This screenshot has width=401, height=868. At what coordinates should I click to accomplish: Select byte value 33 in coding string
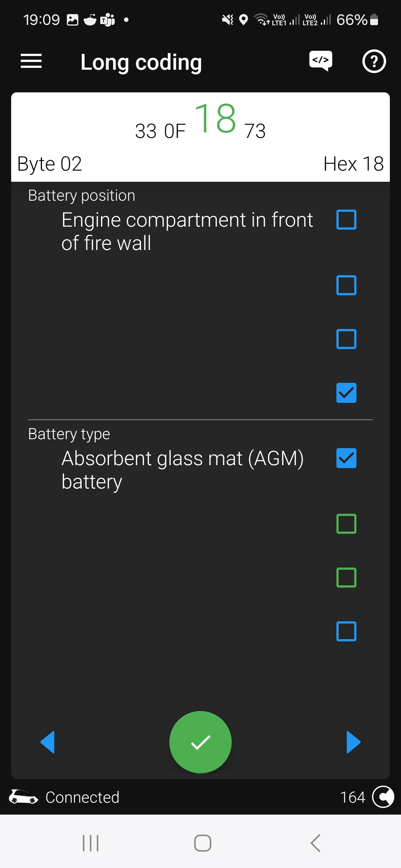point(146,131)
